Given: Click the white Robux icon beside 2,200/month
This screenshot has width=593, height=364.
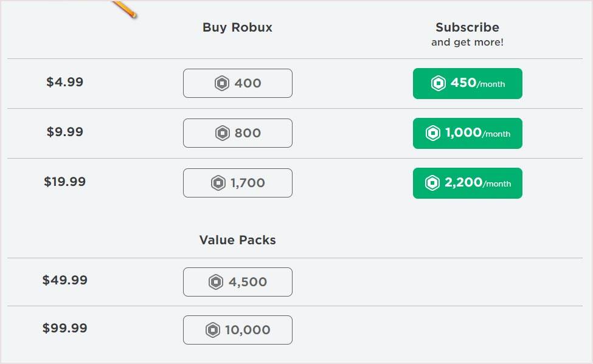Looking at the screenshot, I should tap(432, 183).
